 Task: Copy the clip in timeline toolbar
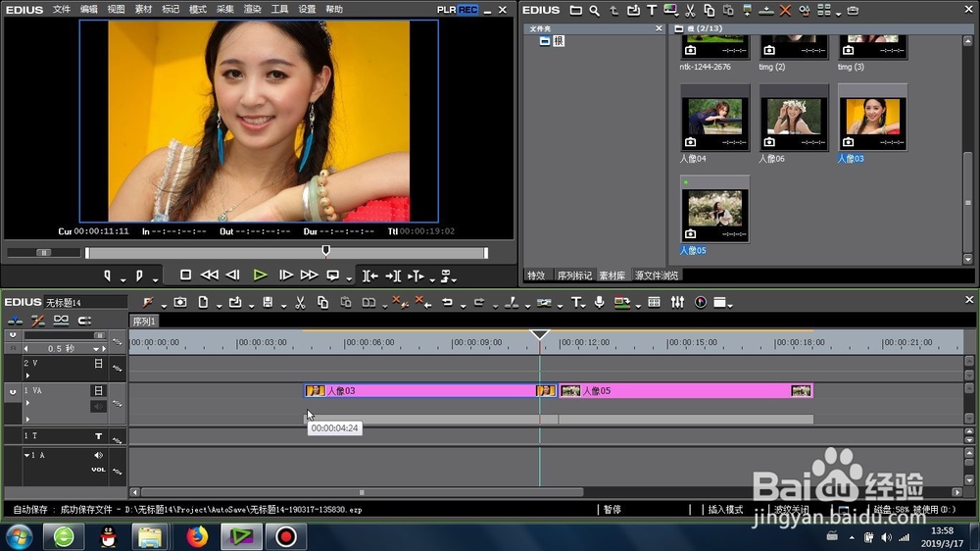[x=322, y=303]
